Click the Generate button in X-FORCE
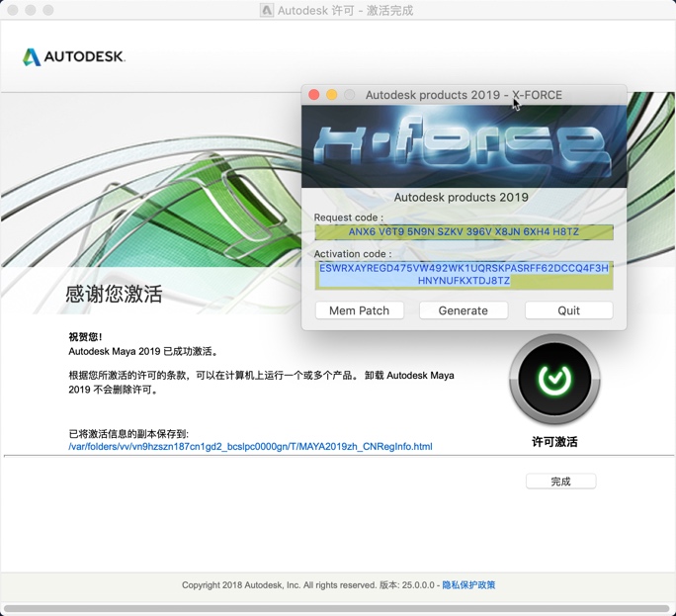The width and height of the screenshot is (676, 616). coord(464,310)
